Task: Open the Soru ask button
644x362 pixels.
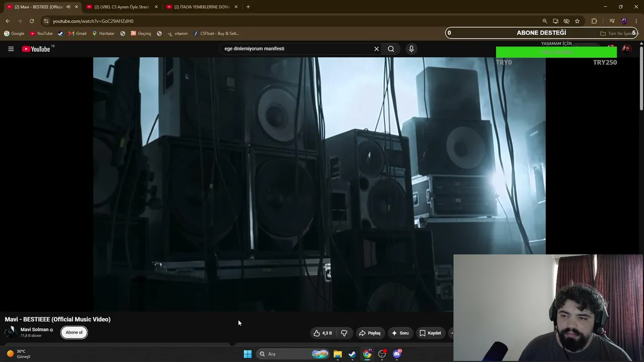Action: [399, 333]
